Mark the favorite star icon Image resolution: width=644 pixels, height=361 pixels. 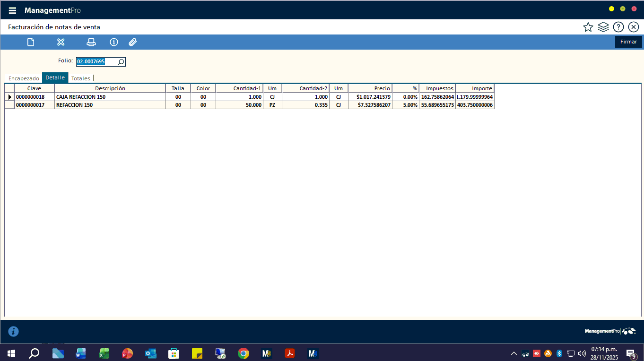(x=588, y=27)
